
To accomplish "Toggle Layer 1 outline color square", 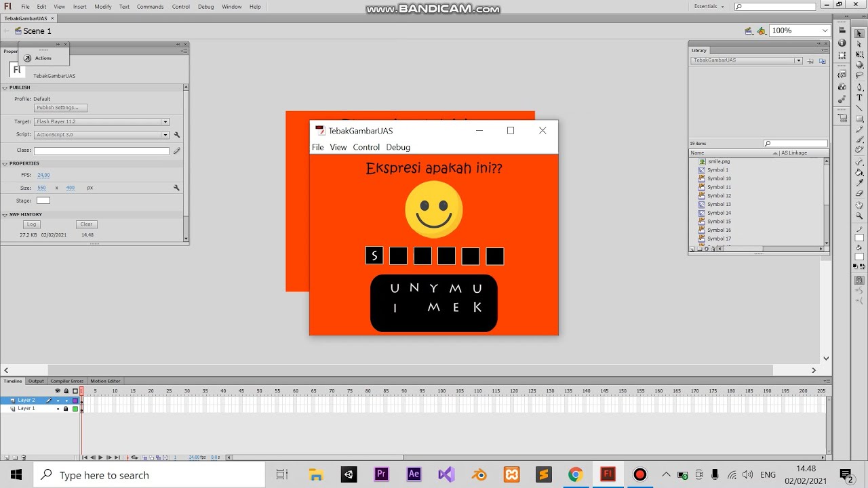I will pos(75,409).
